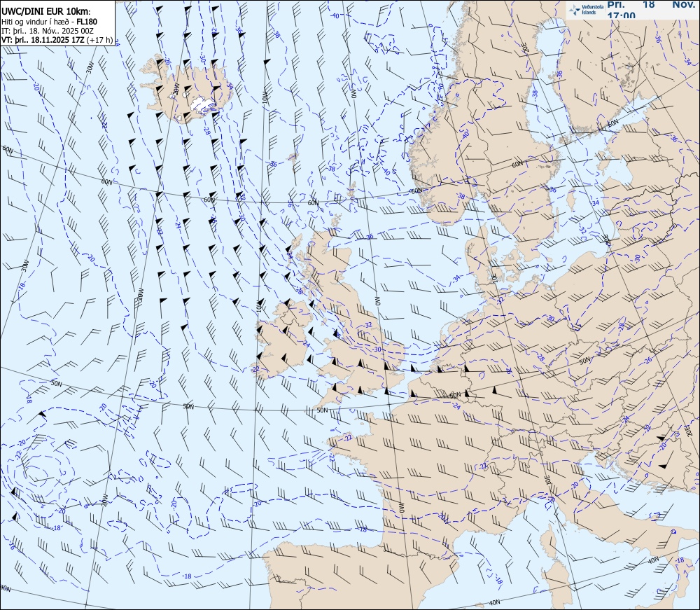This screenshot has width=700, height=610.
Task: Click the "Nov." month text in header banner
Action: 685,4
